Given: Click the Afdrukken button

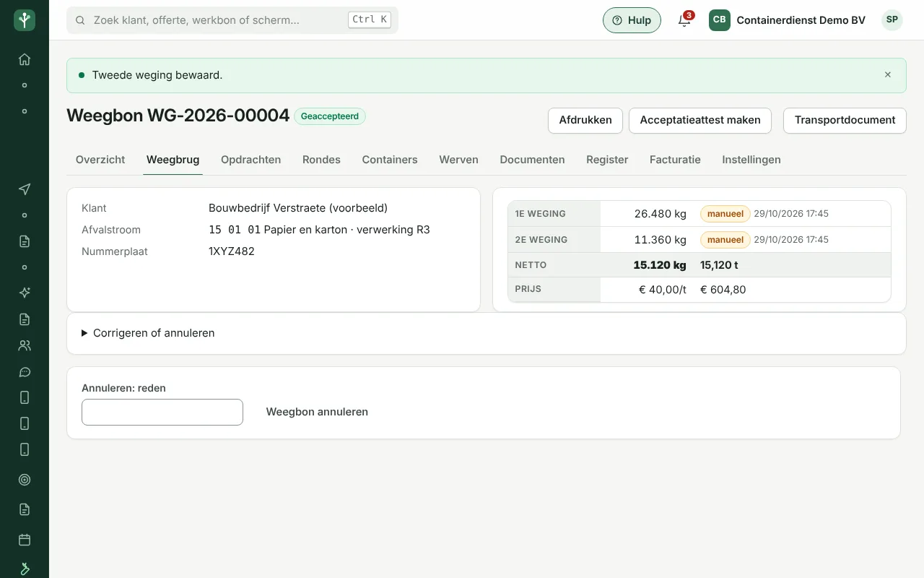Looking at the screenshot, I should tap(585, 121).
